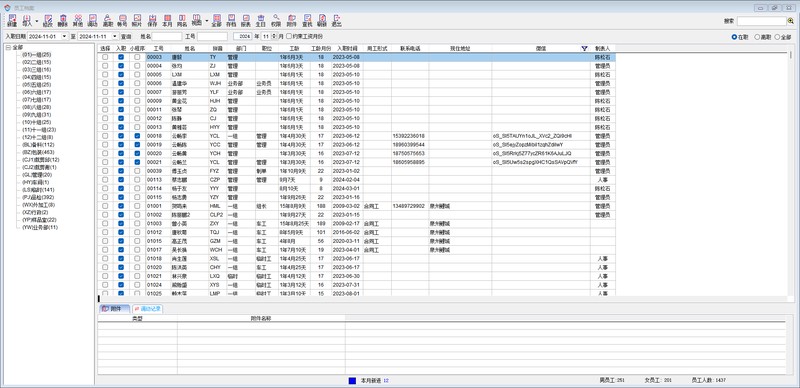
Task: Click tree item (GL) with 20 employees
Action: pos(37,175)
